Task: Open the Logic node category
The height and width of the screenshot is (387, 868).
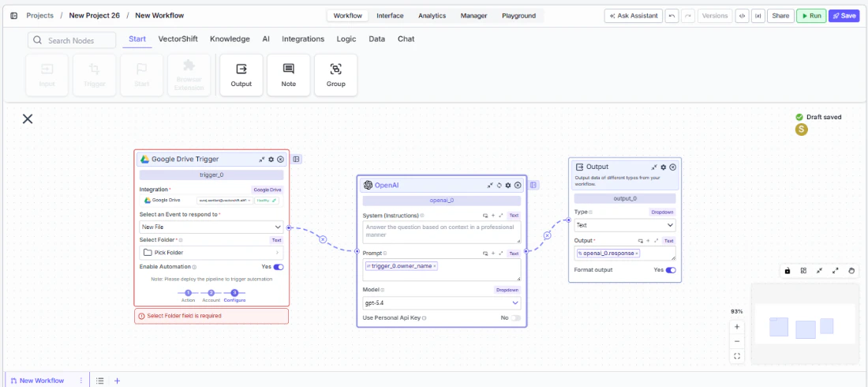Action: pyautogui.click(x=346, y=39)
